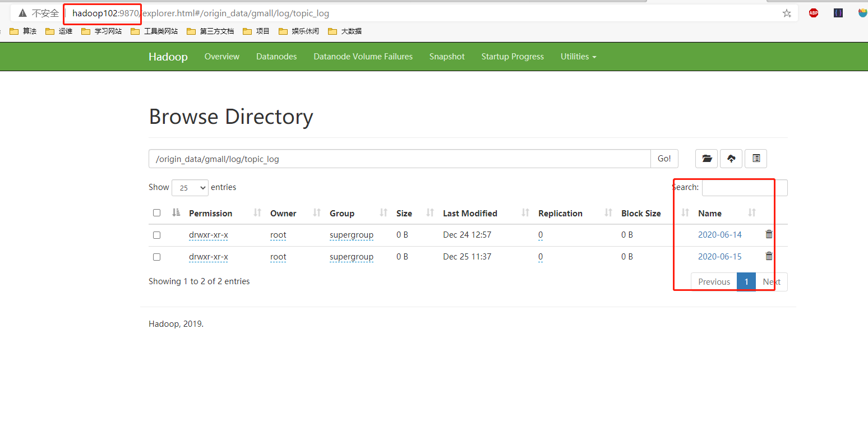Image resolution: width=868 pixels, height=426 pixels.
Task: Click the Dec 25 11:37 modified cell
Action: [x=467, y=256]
